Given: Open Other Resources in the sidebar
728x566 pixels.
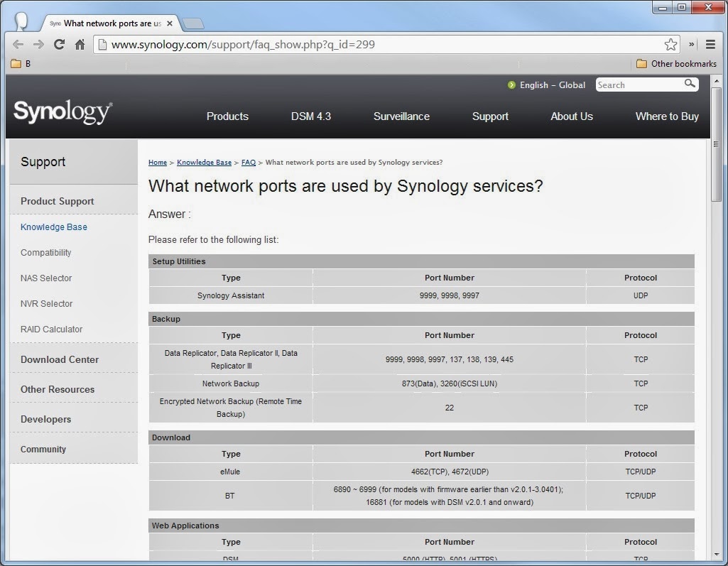Looking at the screenshot, I should [58, 390].
